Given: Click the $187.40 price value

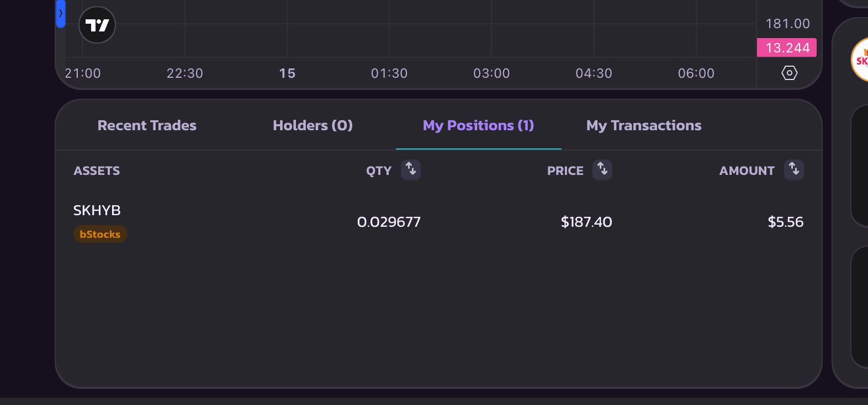Looking at the screenshot, I should click(586, 222).
